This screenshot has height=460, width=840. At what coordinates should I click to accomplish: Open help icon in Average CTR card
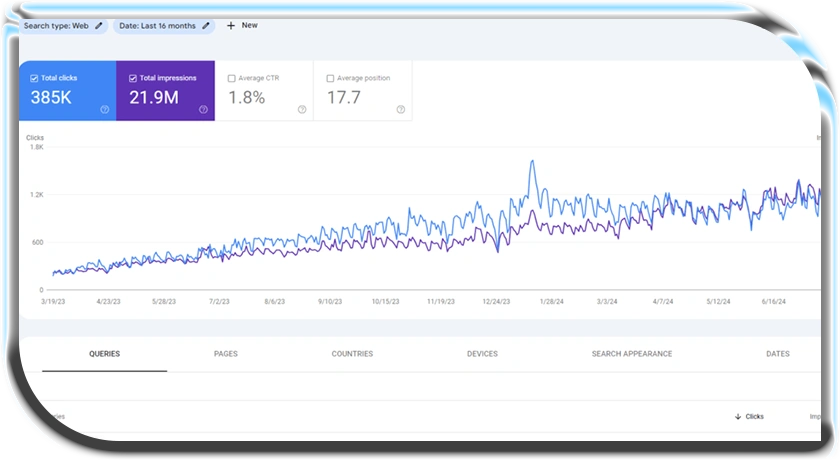[302, 110]
